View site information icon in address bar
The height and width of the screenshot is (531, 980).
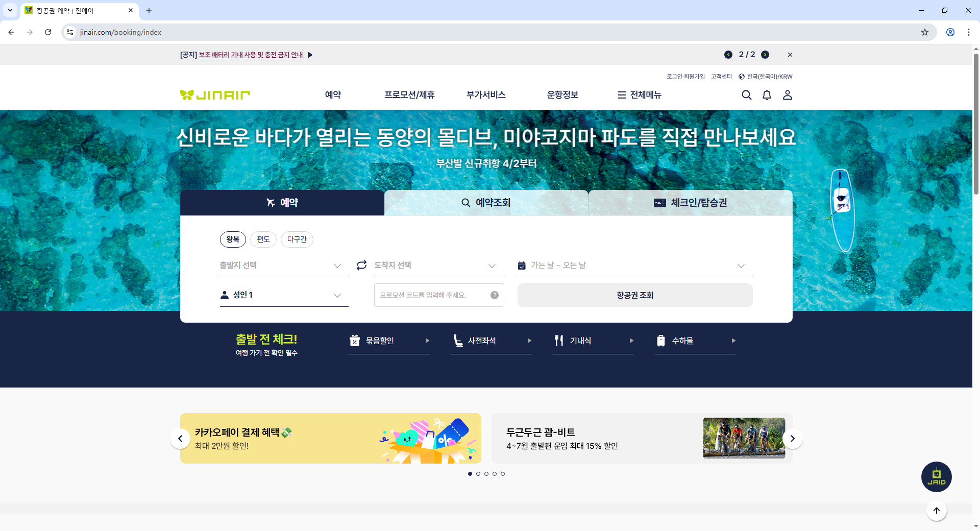pos(70,32)
